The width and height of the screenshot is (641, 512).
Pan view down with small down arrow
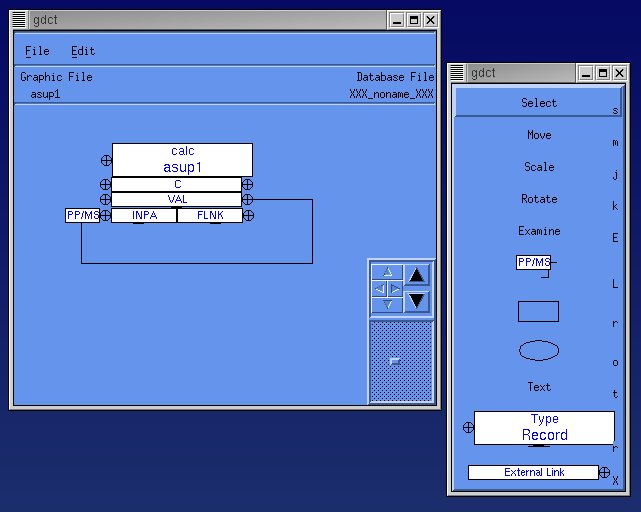(x=388, y=305)
